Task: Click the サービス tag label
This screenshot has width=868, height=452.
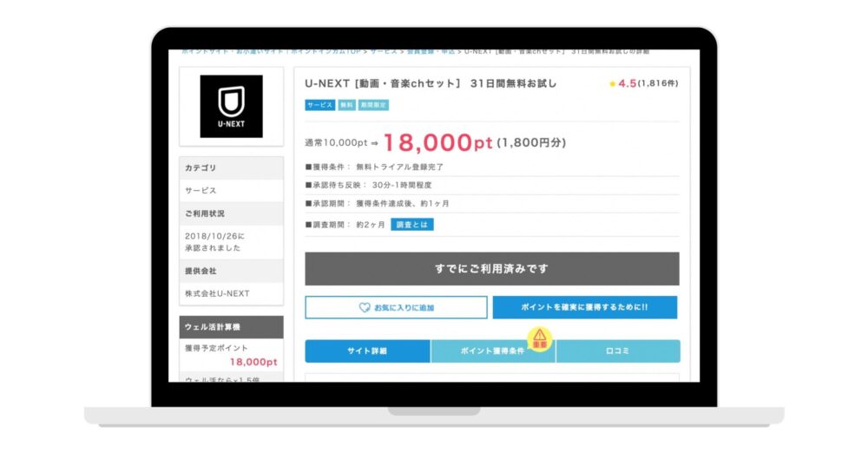Action: (320, 105)
